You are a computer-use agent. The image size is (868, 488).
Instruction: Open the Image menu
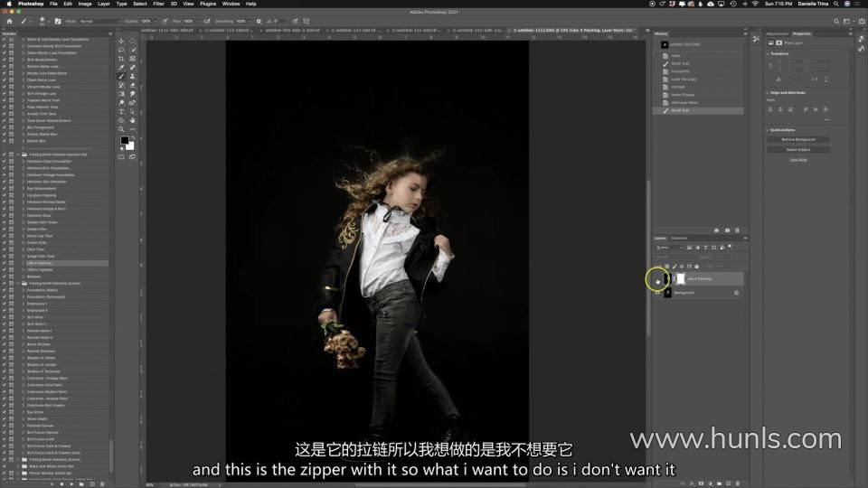85,4
